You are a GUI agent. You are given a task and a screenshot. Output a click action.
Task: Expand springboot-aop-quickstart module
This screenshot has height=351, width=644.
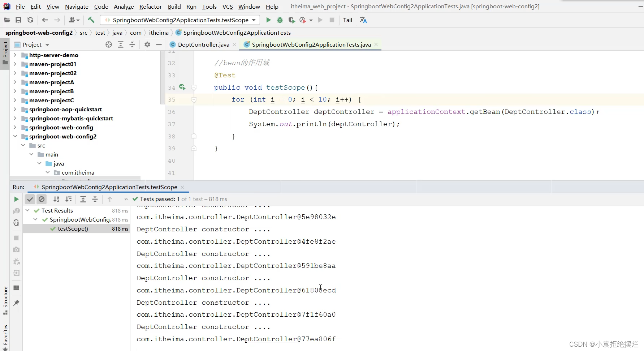pyautogui.click(x=15, y=109)
